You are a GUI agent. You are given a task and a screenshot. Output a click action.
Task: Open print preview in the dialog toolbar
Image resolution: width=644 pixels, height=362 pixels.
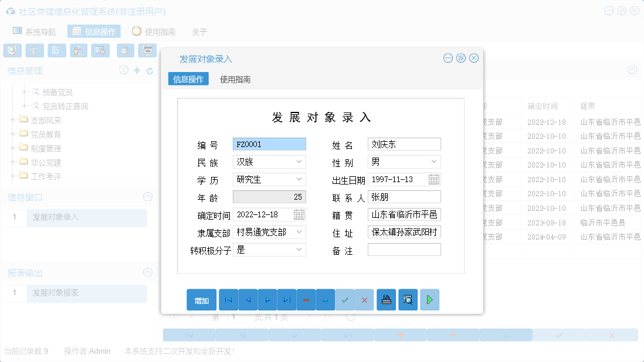pos(408,299)
